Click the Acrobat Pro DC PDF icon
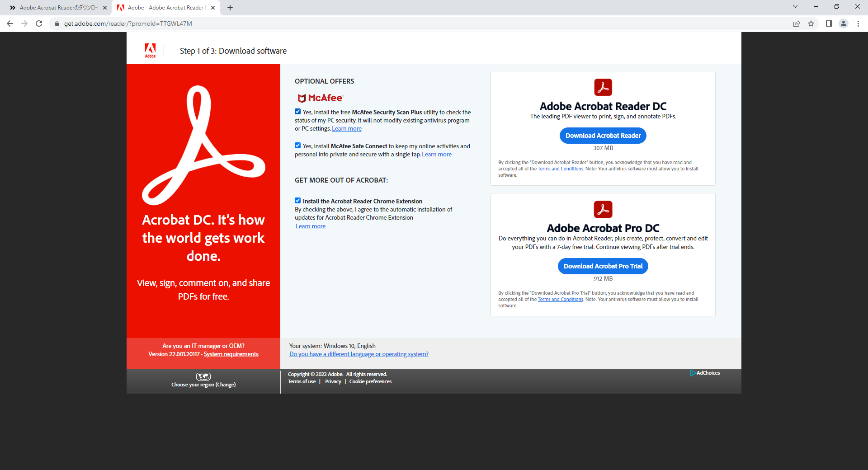Viewport: 868px width, 470px height. pos(603,209)
